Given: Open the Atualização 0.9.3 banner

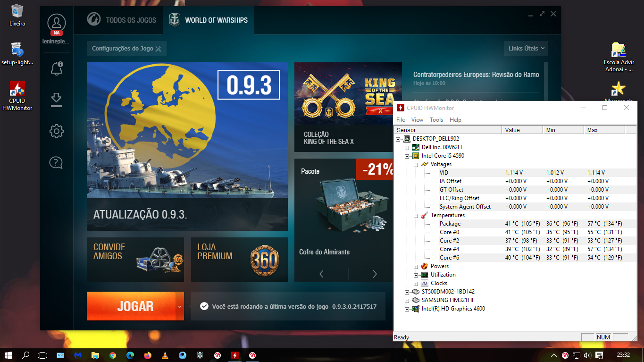Looking at the screenshot, I should (x=187, y=146).
